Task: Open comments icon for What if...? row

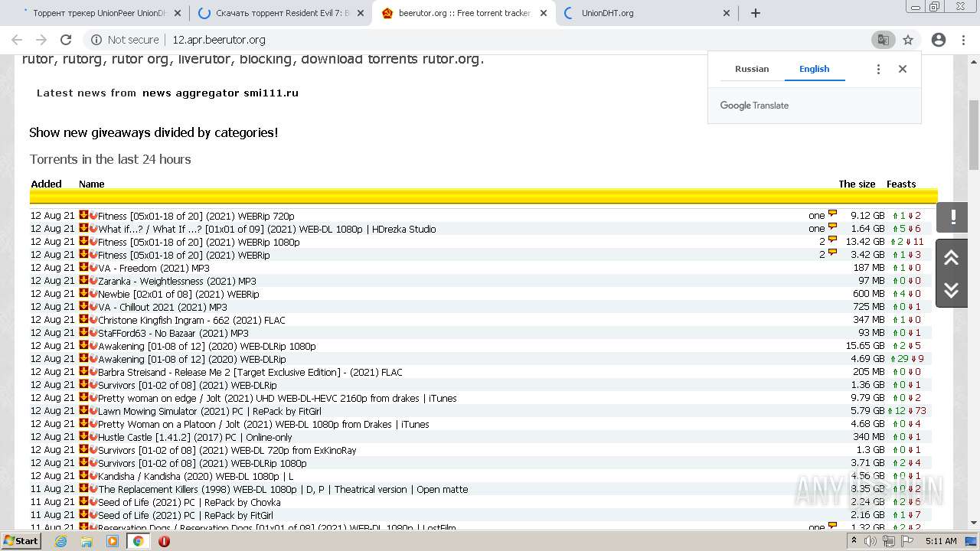Action: click(832, 227)
